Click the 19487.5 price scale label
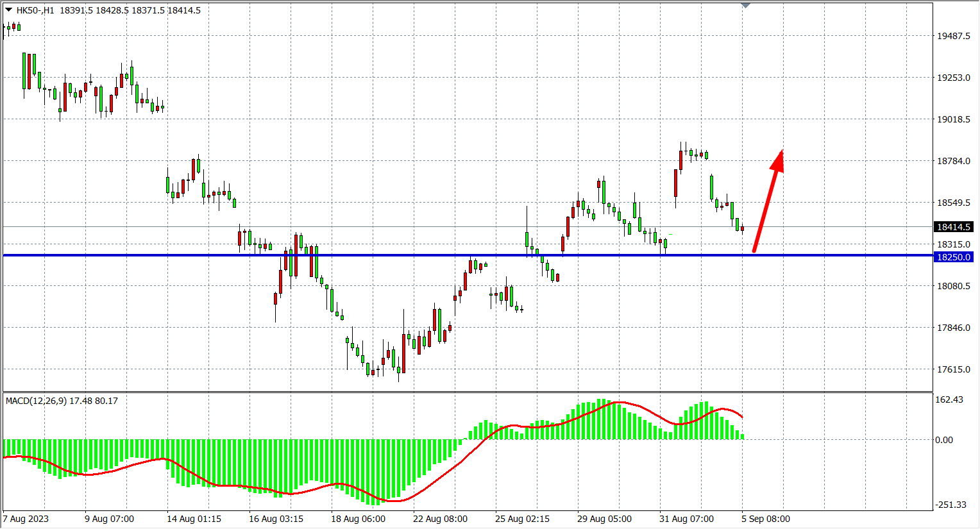Viewport: 980px width, 529px height. [x=954, y=36]
